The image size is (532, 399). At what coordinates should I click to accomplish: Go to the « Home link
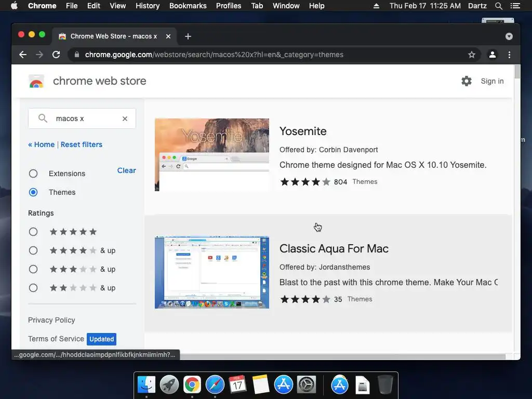tap(42, 144)
